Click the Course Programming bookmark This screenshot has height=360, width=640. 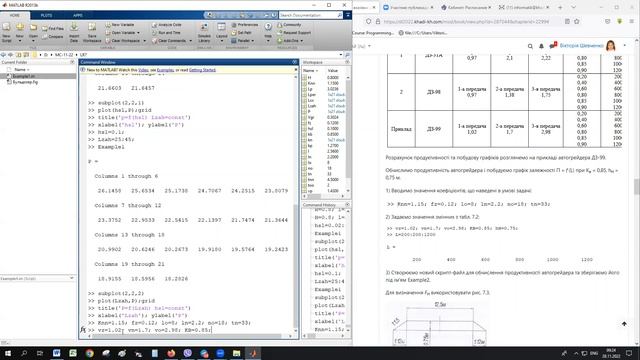(373, 33)
